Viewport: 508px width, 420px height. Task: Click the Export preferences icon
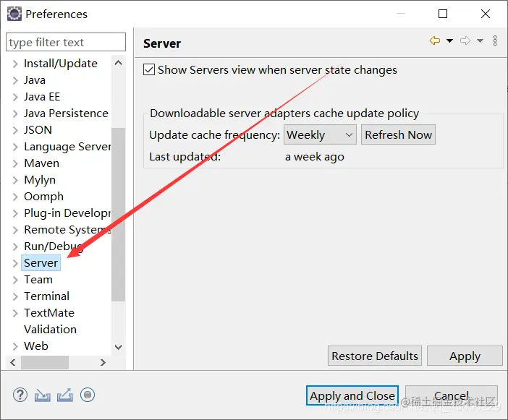[x=65, y=395]
